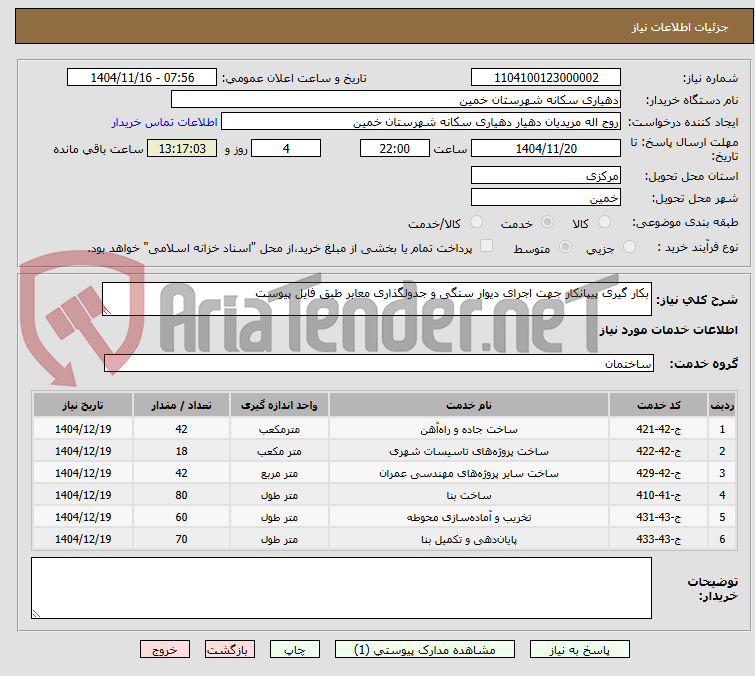
Task: Click the buyer notes resize grip
Action: (x=36, y=613)
